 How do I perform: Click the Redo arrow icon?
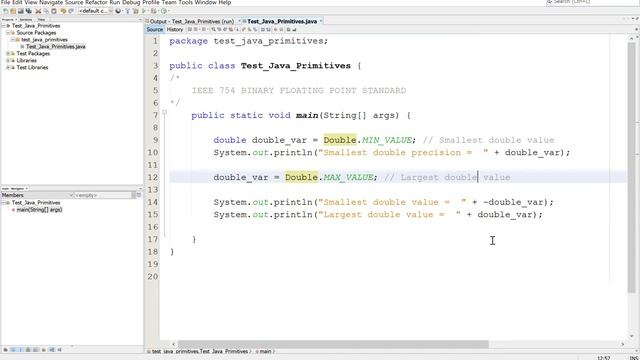point(71,11)
